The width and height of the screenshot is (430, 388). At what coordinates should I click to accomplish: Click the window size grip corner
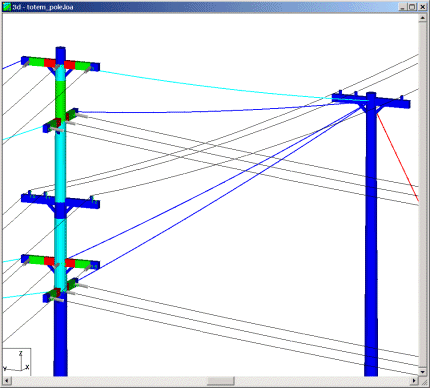point(423,380)
